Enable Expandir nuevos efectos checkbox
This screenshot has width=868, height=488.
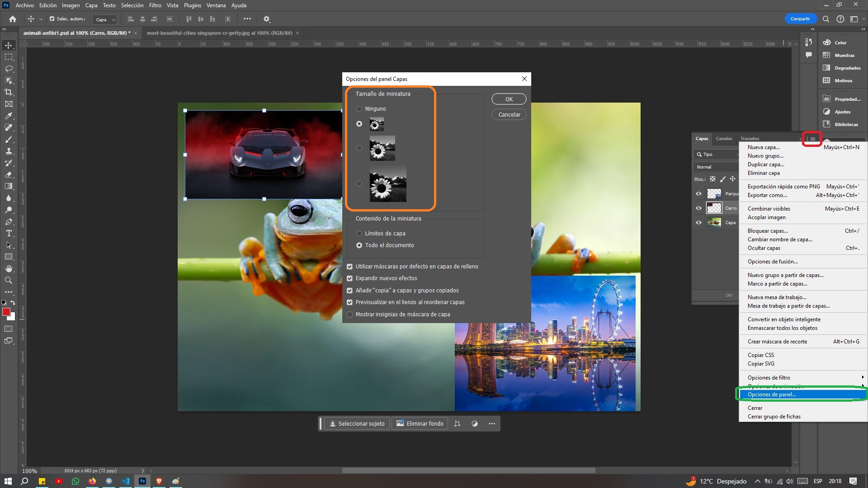[350, 278]
